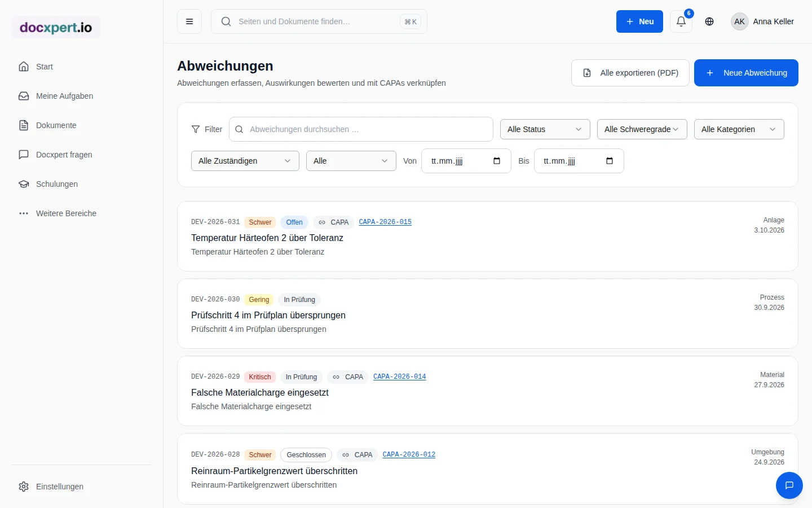Click the Von date input field
Screen dimensions: 812x508
(466, 161)
